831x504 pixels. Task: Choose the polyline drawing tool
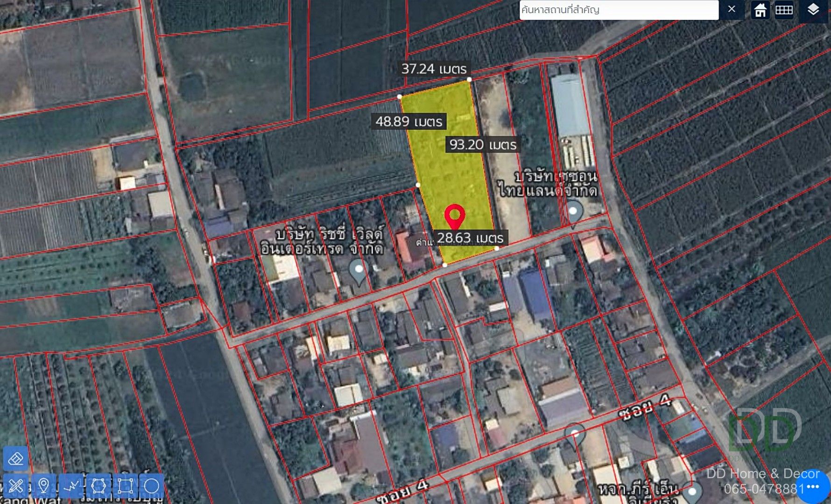click(x=71, y=486)
